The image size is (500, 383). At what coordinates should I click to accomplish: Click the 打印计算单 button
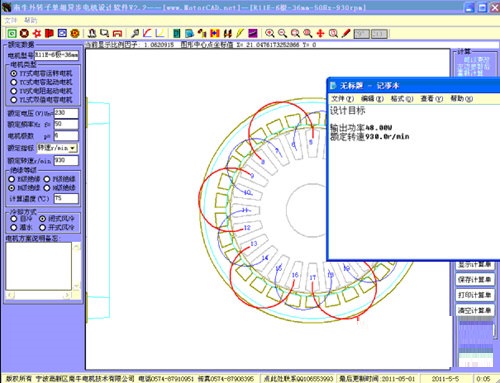pyautogui.click(x=474, y=295)
